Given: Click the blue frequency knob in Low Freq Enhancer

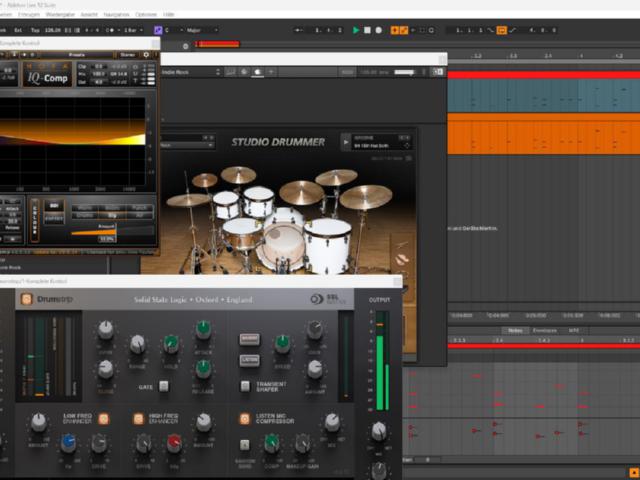Looking at the screenshot, I should pos(68,444).
